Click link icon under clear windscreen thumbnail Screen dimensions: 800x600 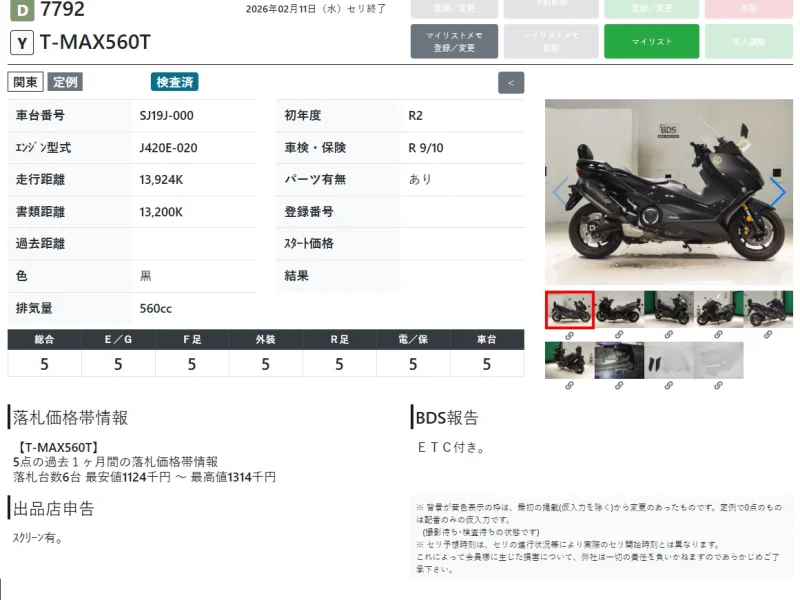pyautogui.click(x=718, y=386)
